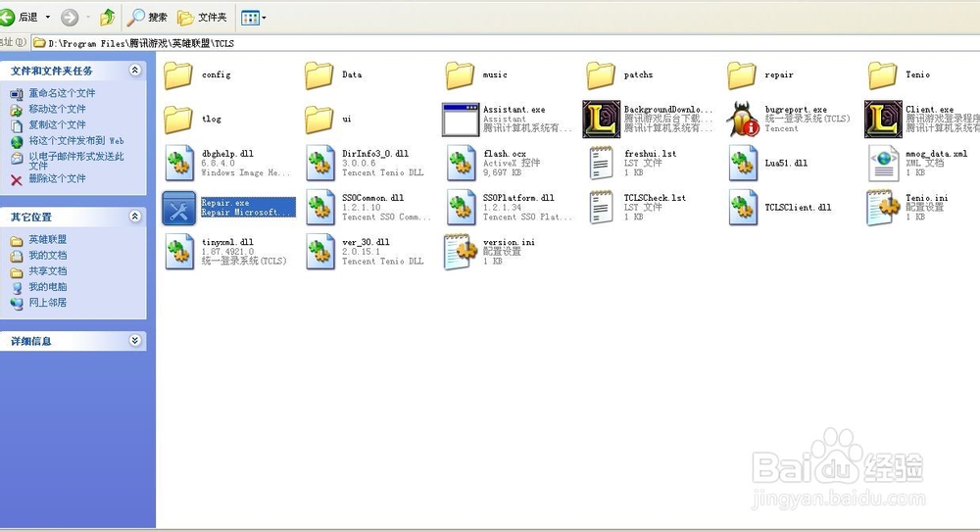This screenshot has height=532, width=980.
Task: Open the config folder
Action: click(178, 75)
